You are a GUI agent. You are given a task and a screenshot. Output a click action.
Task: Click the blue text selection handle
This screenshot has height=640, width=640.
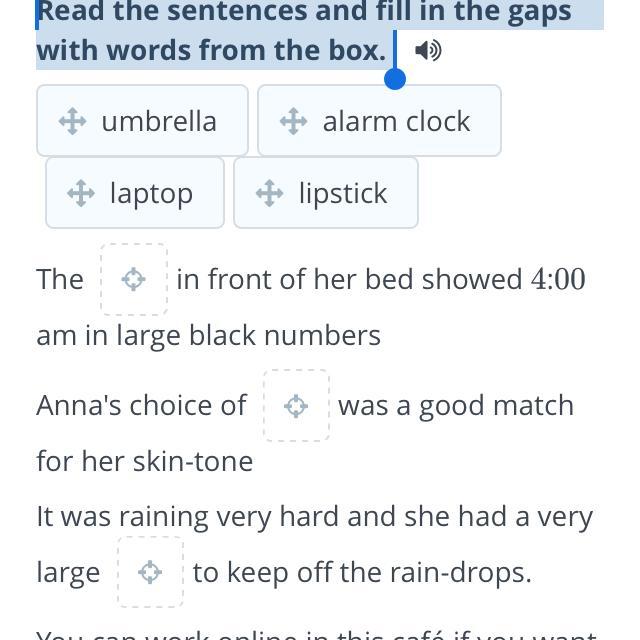[x=395, y=77]
